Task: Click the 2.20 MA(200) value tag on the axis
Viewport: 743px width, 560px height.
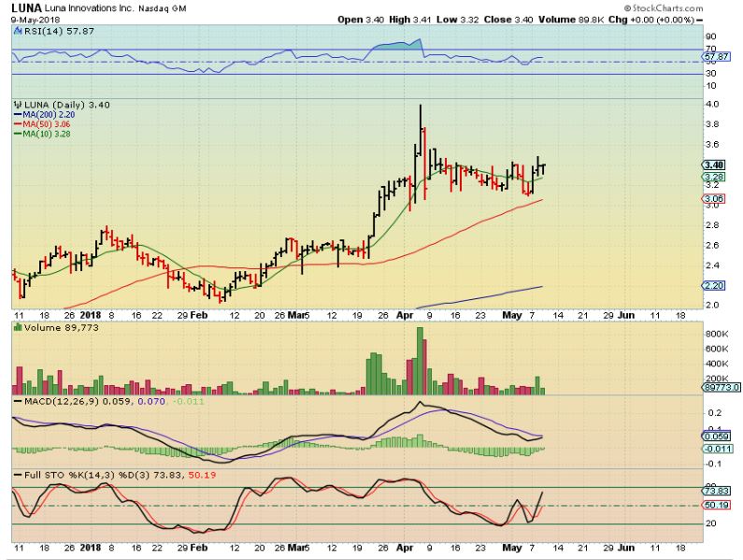Action: pos(713,285)
